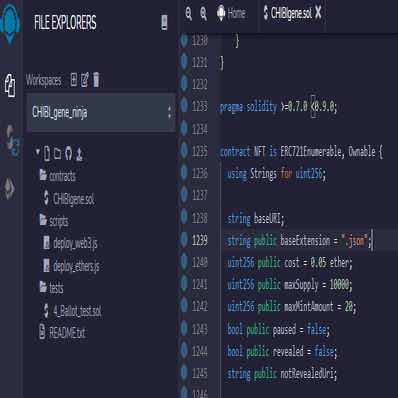Toggle breakpoint on line 1235
398x398 pixels.
pyautogui.click(x=184, y=151)
